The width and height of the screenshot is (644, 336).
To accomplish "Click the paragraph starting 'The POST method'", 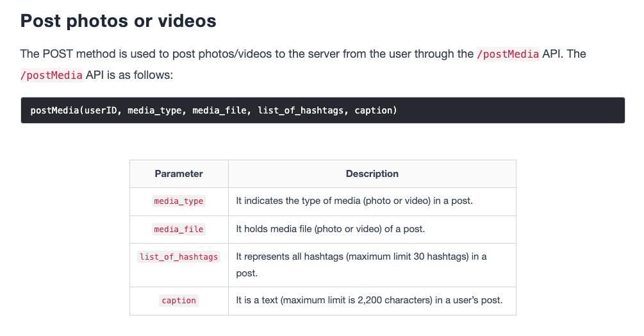I will point(303,65).
